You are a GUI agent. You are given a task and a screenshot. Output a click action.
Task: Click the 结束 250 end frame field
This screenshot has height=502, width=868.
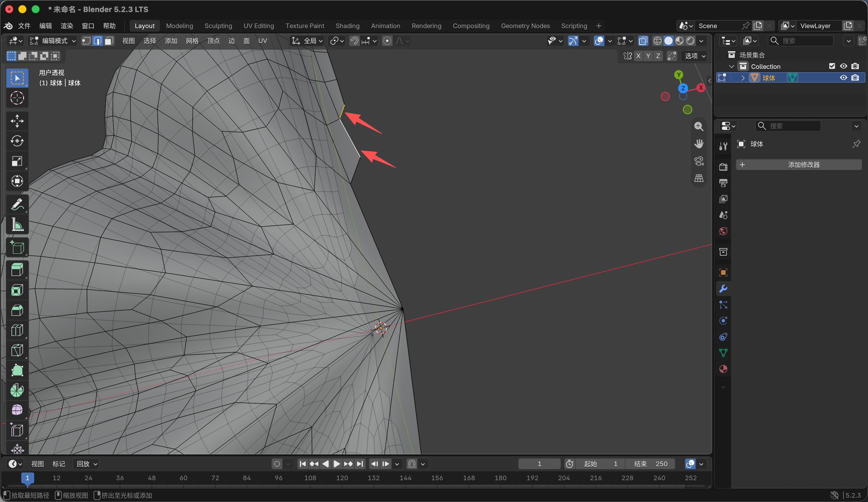(650, 464)
